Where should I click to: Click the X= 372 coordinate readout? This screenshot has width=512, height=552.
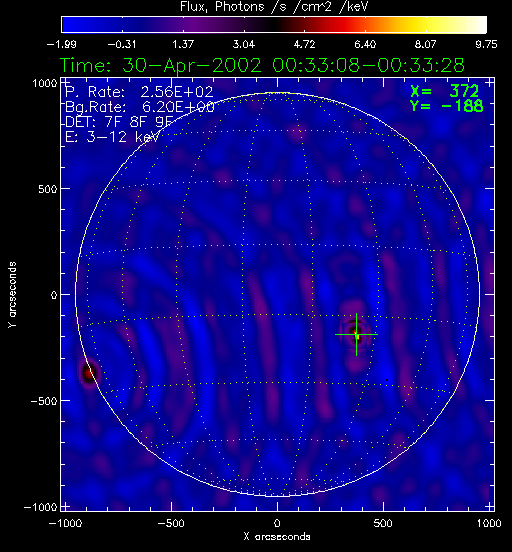coord(445,92)
